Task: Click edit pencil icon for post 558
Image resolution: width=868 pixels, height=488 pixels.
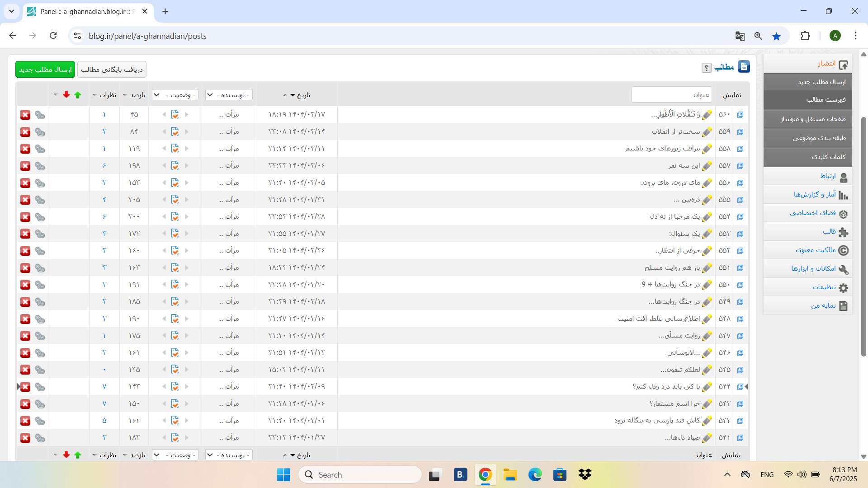Action: (x=708, y=149)
